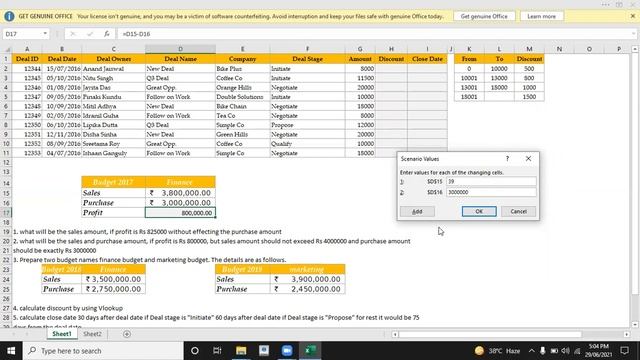Click the taskbar search box
Image resolution: width=640 pixels, height=360 pixels.
click(x=103, y=351)
